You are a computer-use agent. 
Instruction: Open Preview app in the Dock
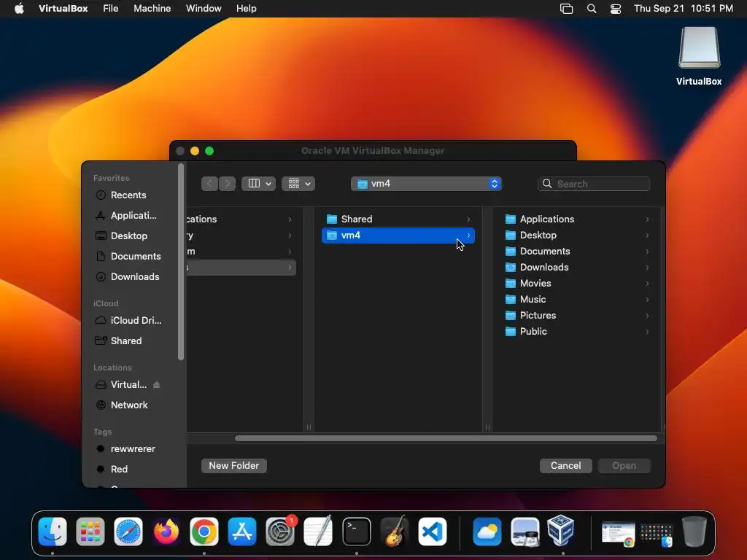[525, 532]
